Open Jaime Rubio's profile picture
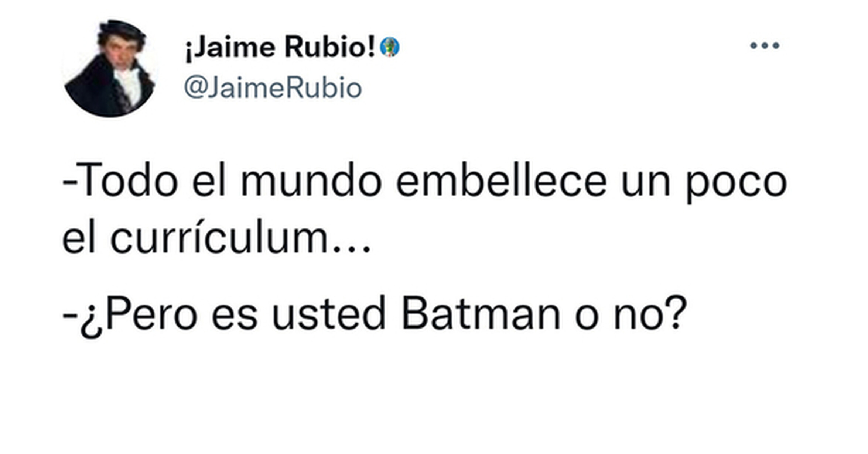The image size is (868, 454). click(x=110, y=68)
